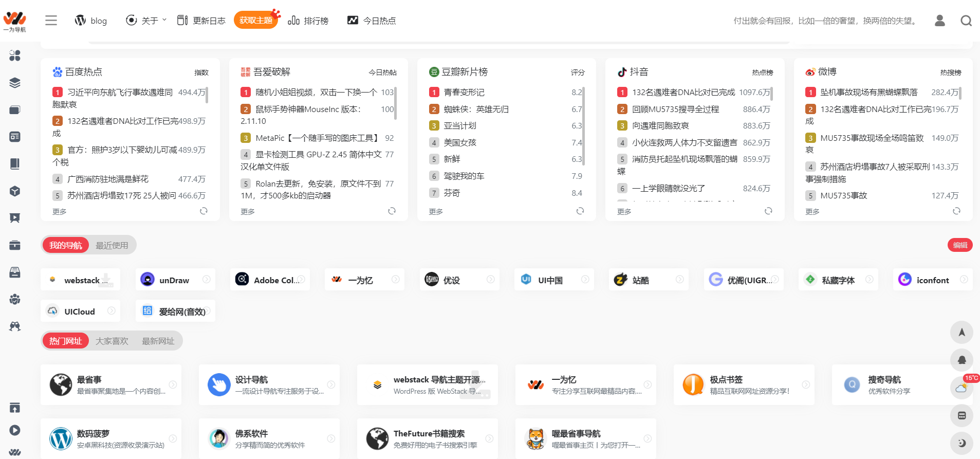Click the back-to-top arrow button
980x459 pixels.
pos(961,332)
